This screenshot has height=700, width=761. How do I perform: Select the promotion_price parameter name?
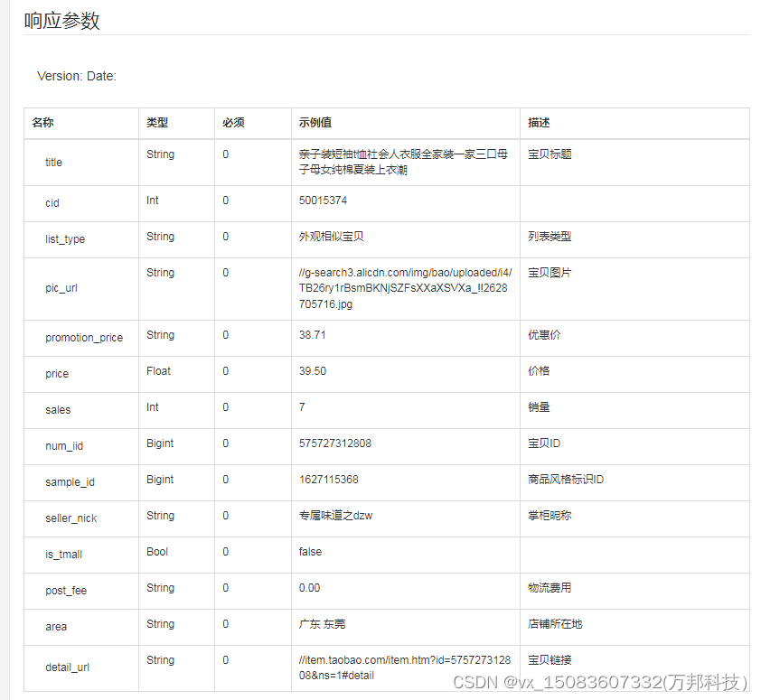pos(84,338)
